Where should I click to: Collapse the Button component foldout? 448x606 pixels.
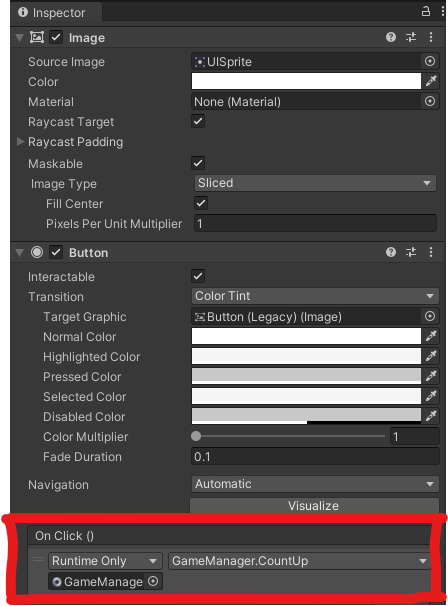click(19, 253)
